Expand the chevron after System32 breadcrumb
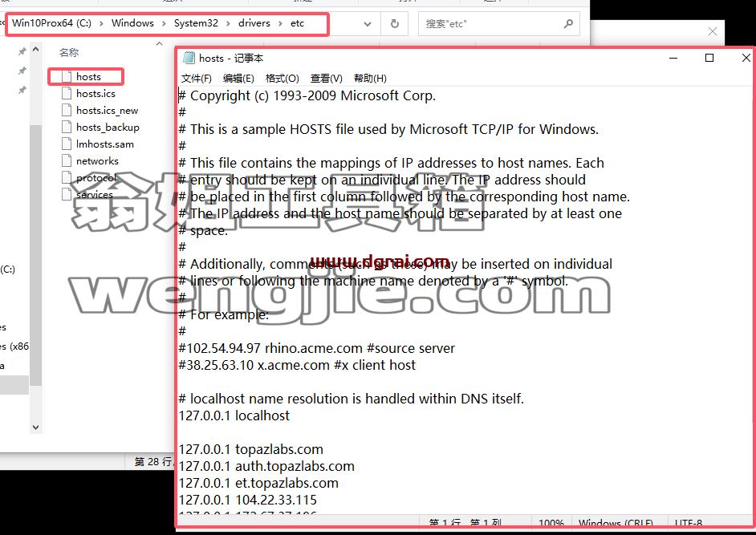The height and width of the screenshot is (535, 756). click(x=228, y=23)
